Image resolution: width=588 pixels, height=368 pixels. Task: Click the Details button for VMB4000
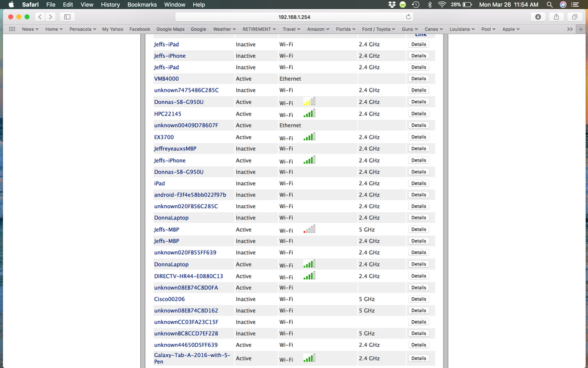(x=418, y=78)
